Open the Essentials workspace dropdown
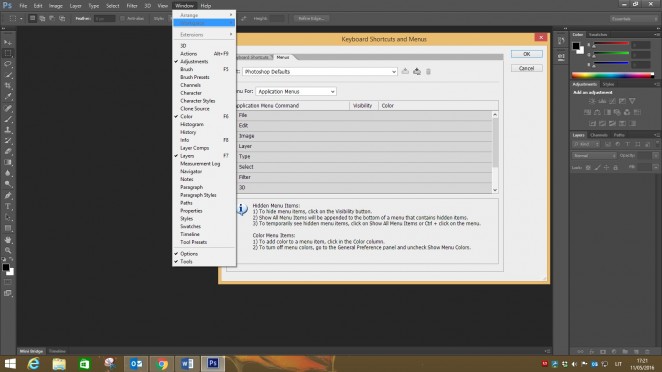Image resolution: width=662 pixels, height=372 pixels. (x=634, y=19)
